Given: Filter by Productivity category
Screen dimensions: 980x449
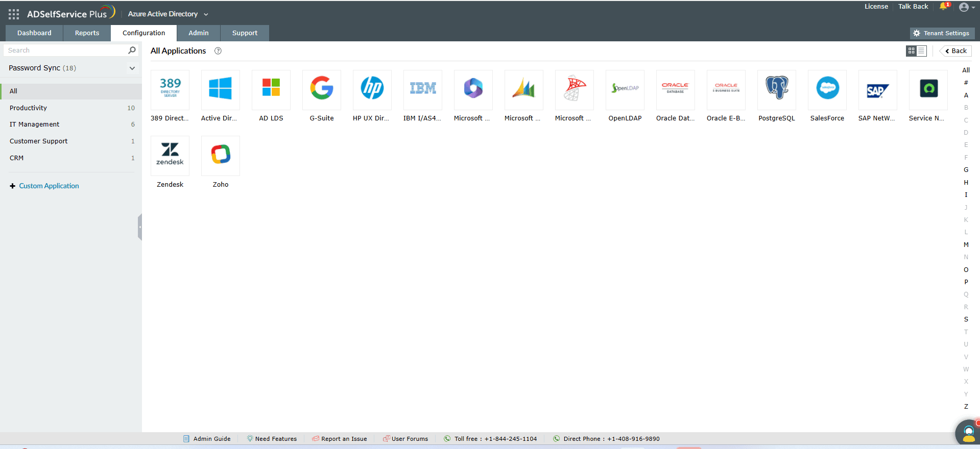Looking at the screenshot, I should [71, 108].
